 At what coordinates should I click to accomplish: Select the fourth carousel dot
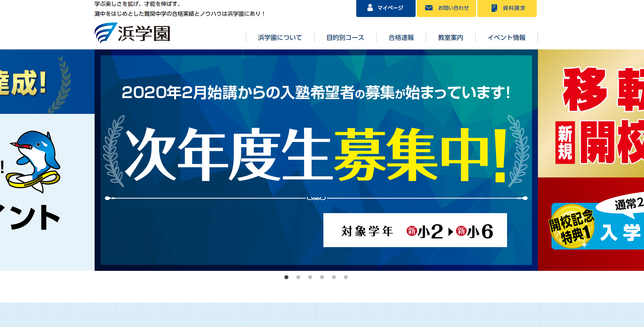(x=322, y=277)
